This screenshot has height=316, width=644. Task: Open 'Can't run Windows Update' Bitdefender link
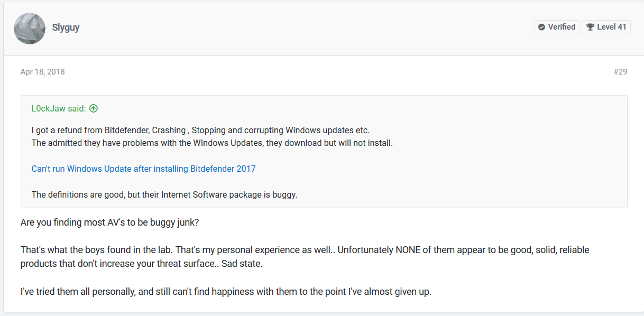pos(143,169)
